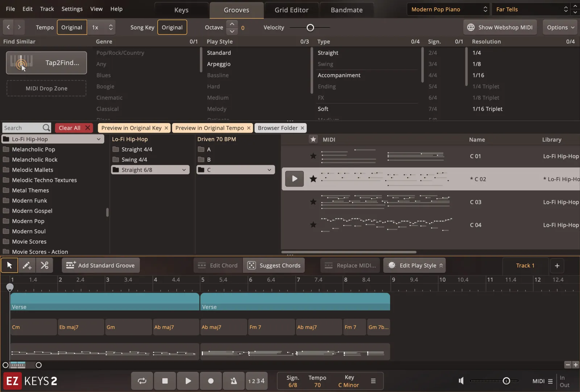Open the MIDI settings menu icon

(x=550, y=381)
